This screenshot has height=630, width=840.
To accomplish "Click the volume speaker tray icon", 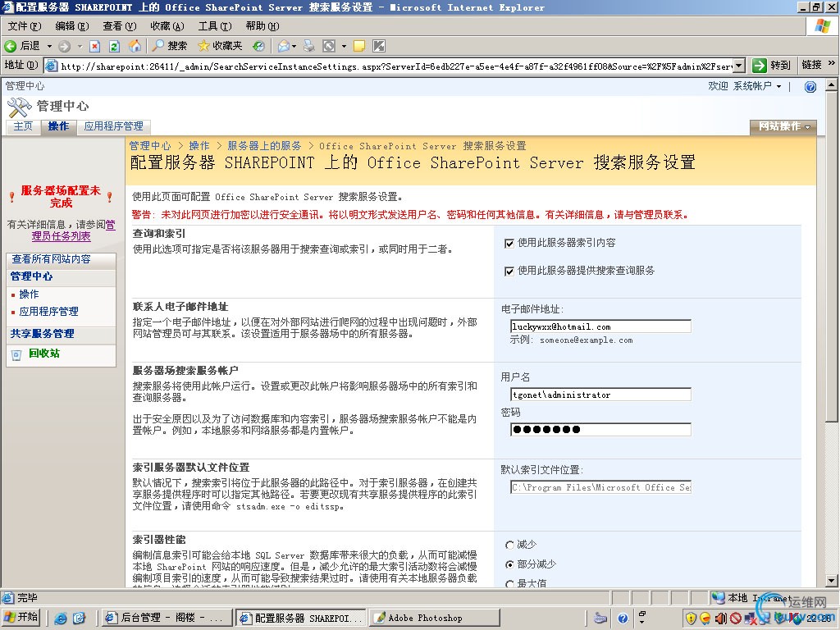I will (x=720, y=619).
